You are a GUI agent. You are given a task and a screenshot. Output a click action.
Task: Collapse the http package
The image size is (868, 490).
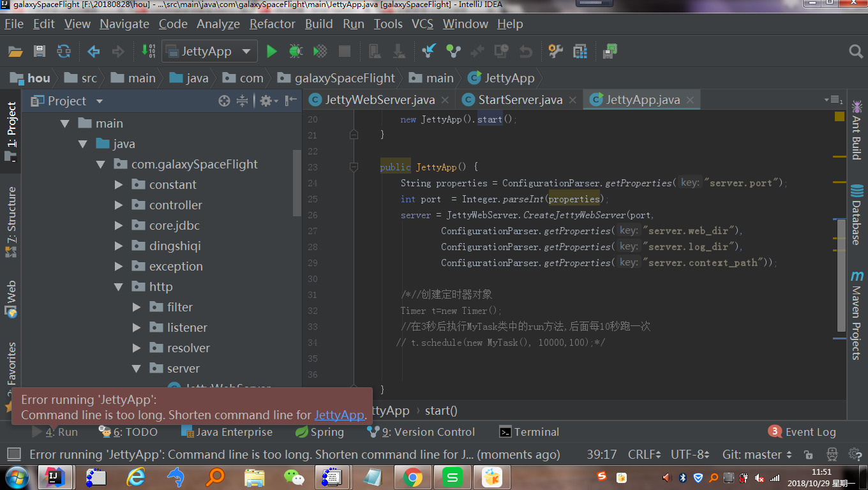118,286
